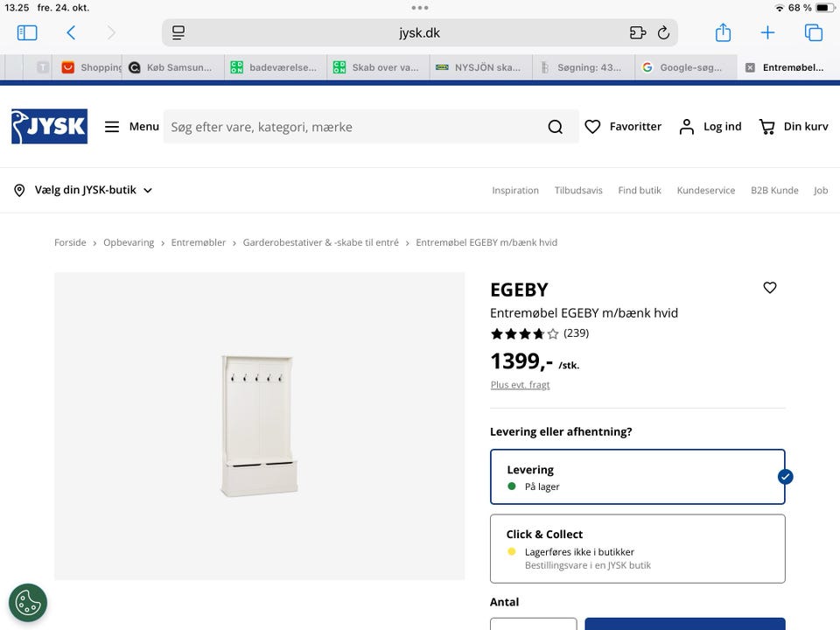Open Safari tab overview
The image size is (840, 630).
[814, 33]
